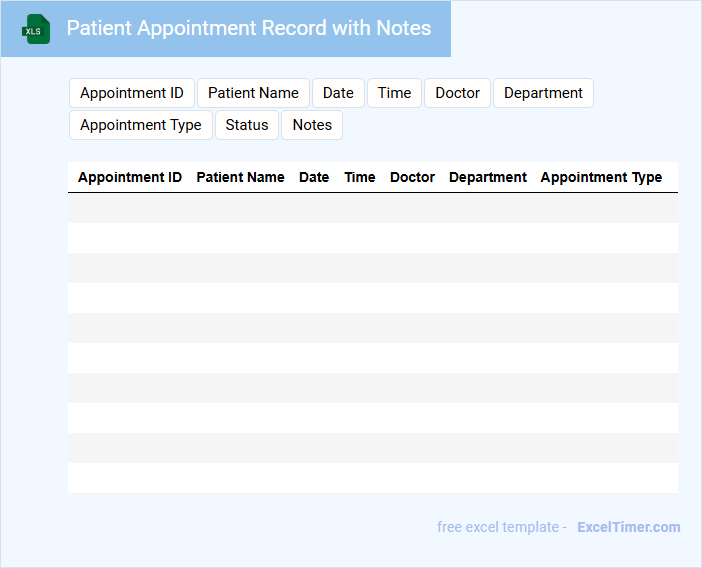Click the Appointment ID column header

coord(130,177)
